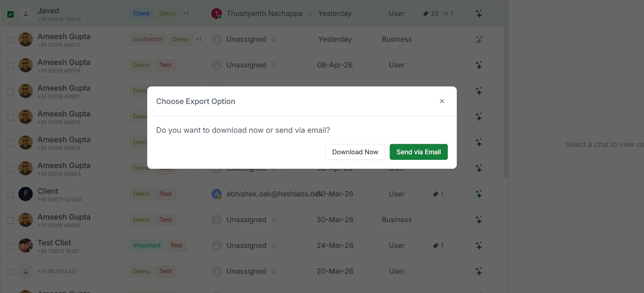Click the Test Cliet profile photo
Viewport: 644px width, 293px height.
click(26, 246)
